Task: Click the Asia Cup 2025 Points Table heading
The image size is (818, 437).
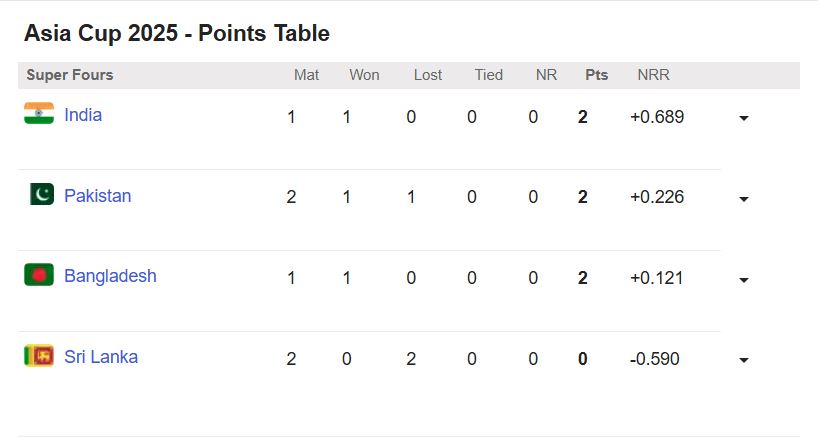Action: pos(177,33)
